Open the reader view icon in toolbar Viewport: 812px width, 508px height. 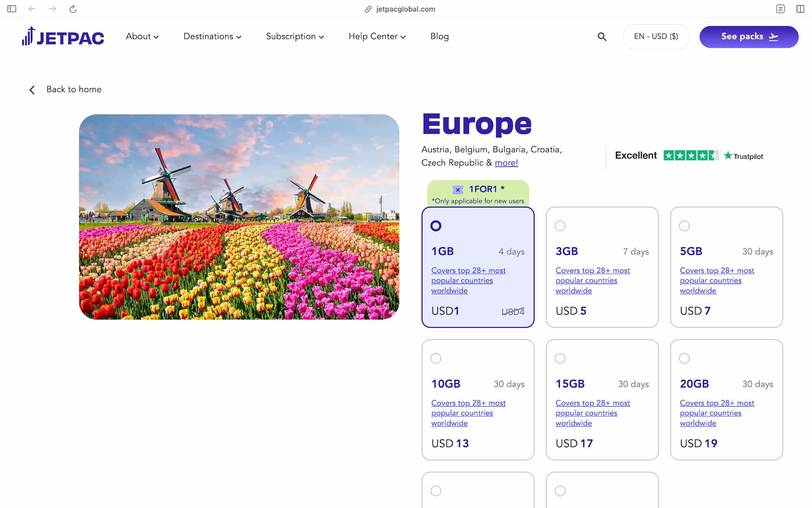[x=781, y=9]
